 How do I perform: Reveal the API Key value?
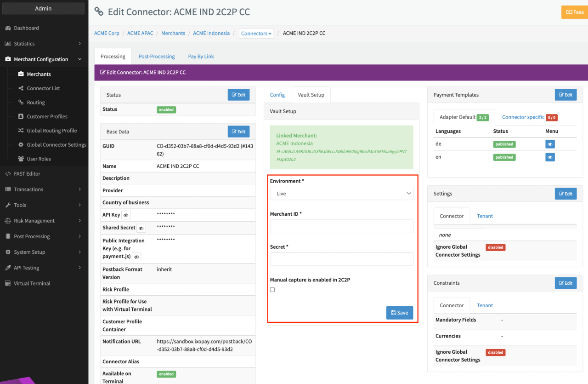coord(126,215)
